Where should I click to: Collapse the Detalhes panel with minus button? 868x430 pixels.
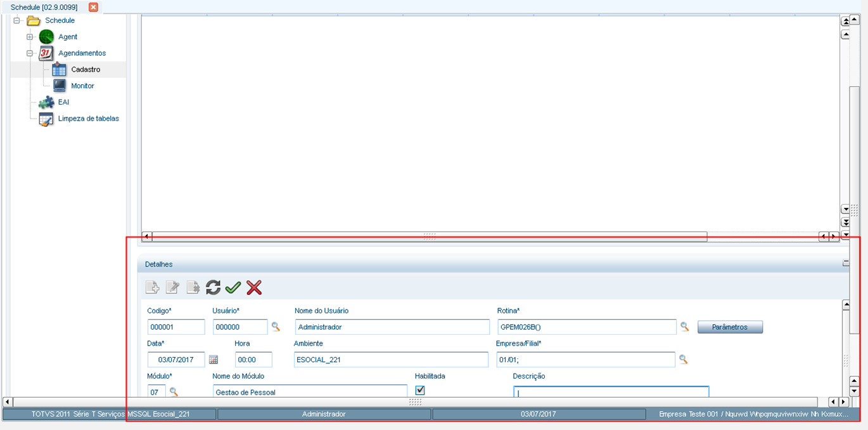pos(845,263)
